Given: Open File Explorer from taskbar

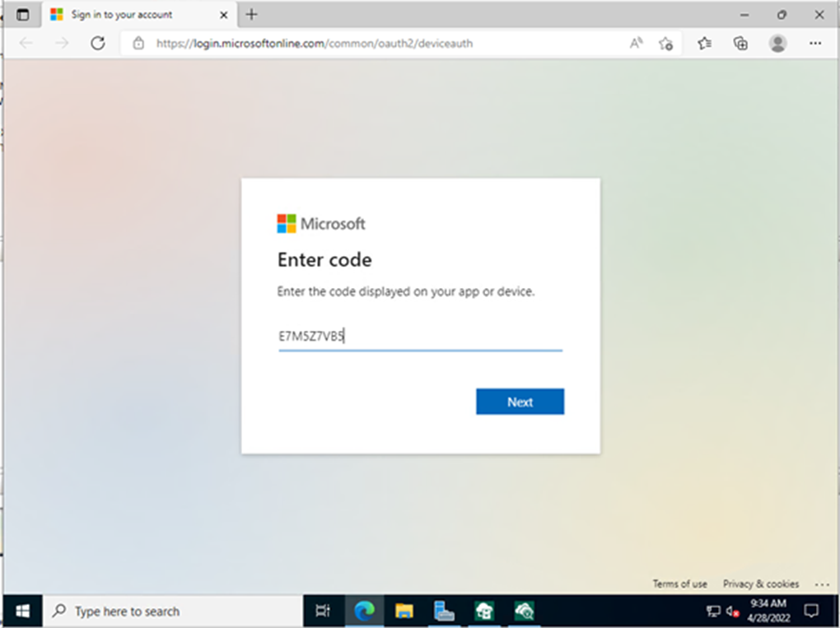Looking at the screenshot, I should pyautogui.click(x=404, y=611).
